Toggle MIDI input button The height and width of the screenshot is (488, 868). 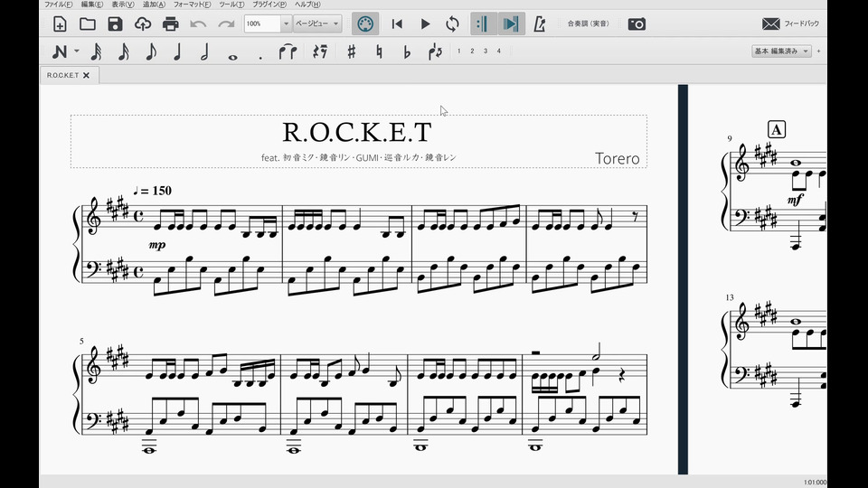click(365, 23)
